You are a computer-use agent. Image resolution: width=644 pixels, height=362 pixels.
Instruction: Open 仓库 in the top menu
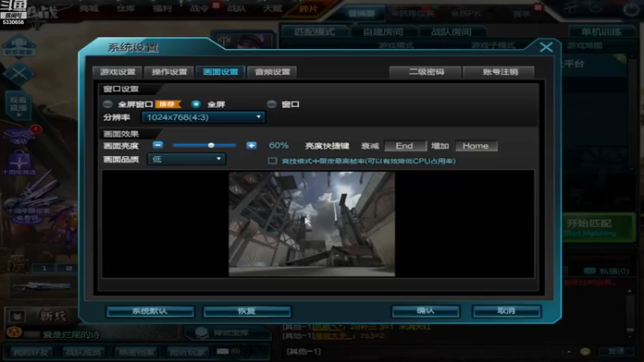[x=126, y=9]
